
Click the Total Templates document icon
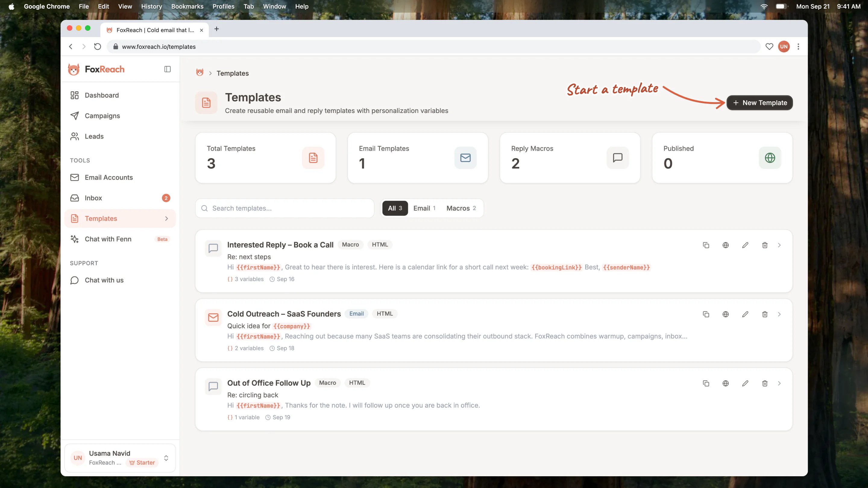313,158
